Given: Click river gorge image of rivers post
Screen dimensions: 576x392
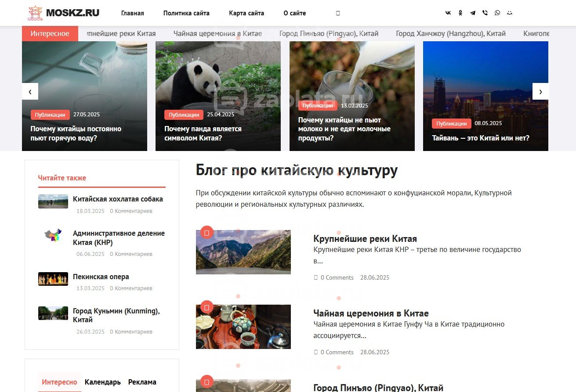Looking at the screenshot, I should [243, 252].
